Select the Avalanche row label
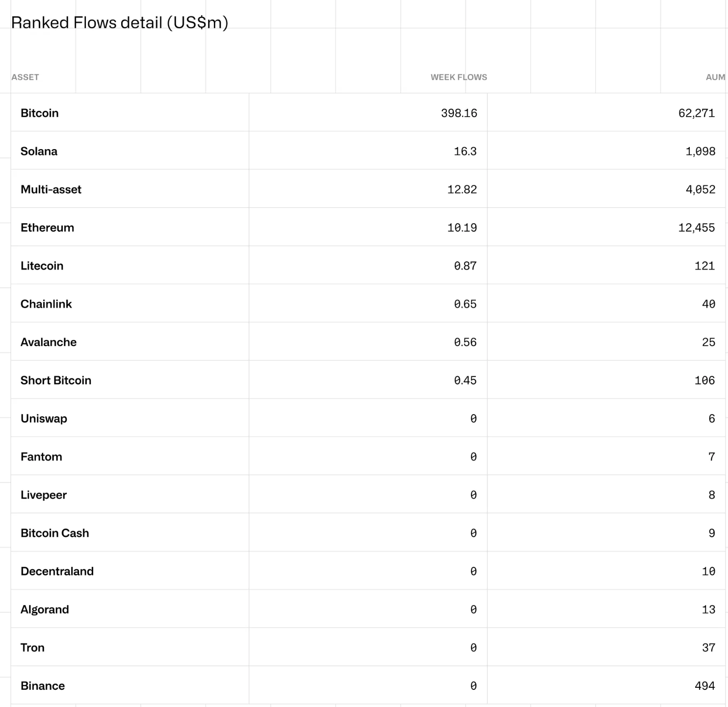The image size is (728, 707). [49, 343]
